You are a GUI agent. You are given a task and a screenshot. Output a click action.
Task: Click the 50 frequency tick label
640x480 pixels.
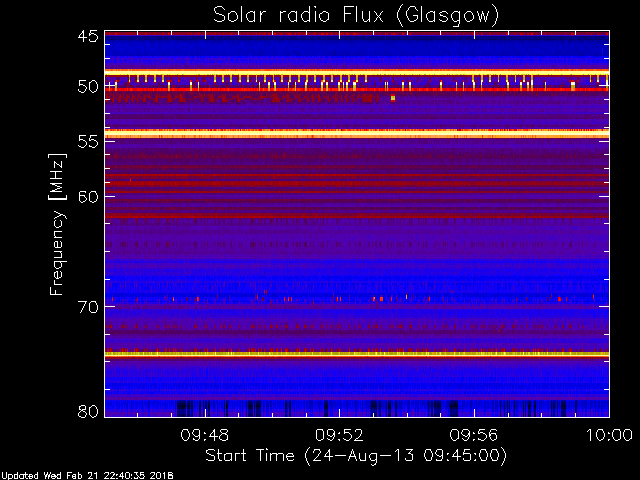(x=88, y=87)
